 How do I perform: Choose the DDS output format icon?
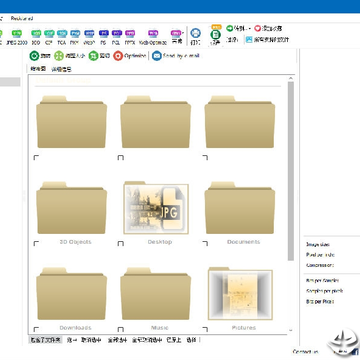click(36, 33)
